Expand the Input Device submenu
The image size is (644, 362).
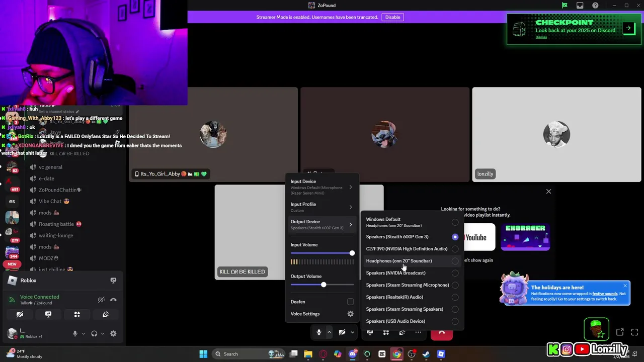coord(322,187)
